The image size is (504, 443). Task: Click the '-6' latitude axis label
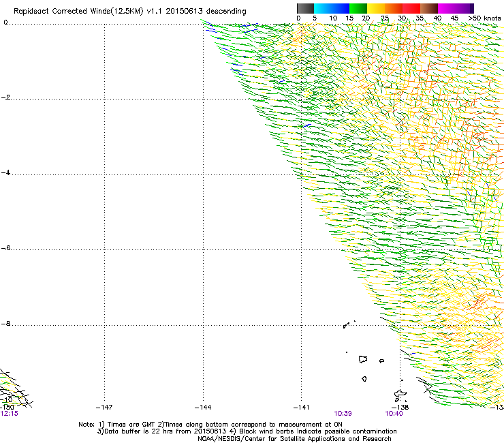(5, 248)
